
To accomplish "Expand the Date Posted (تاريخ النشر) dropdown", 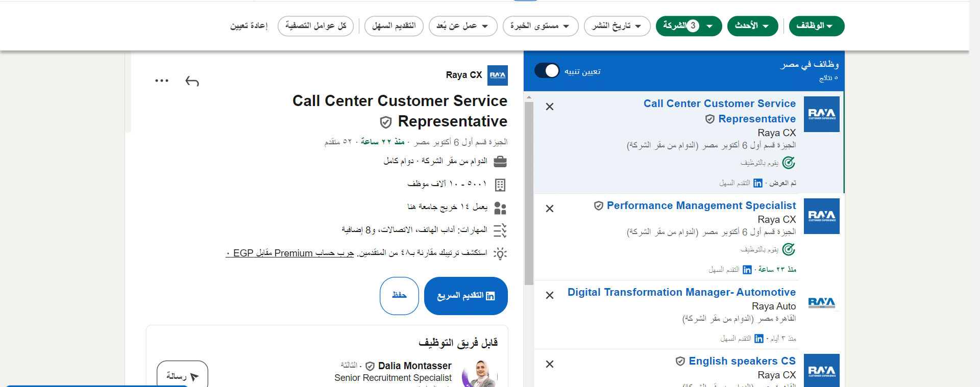I will [x=617, y=26].
